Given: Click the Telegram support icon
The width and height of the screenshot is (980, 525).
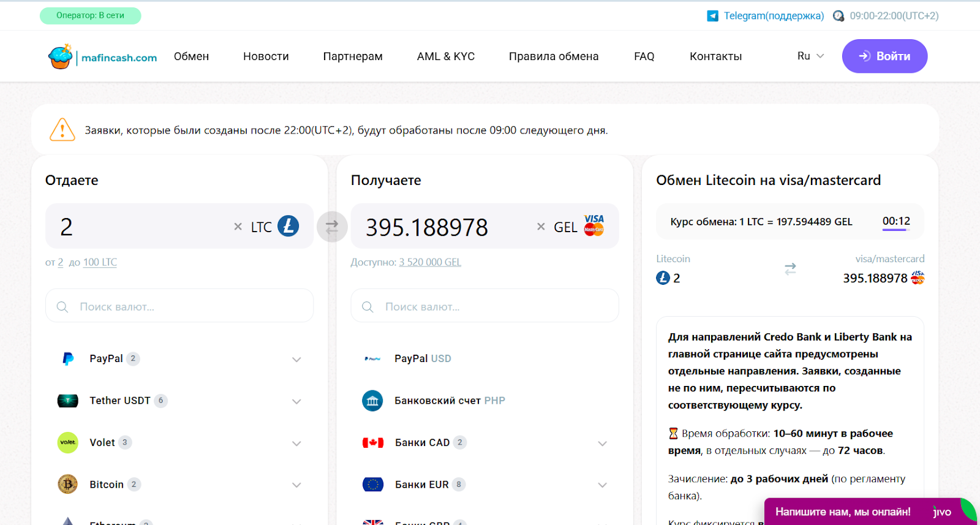Looking at the screenshot, I should [712, 16].
